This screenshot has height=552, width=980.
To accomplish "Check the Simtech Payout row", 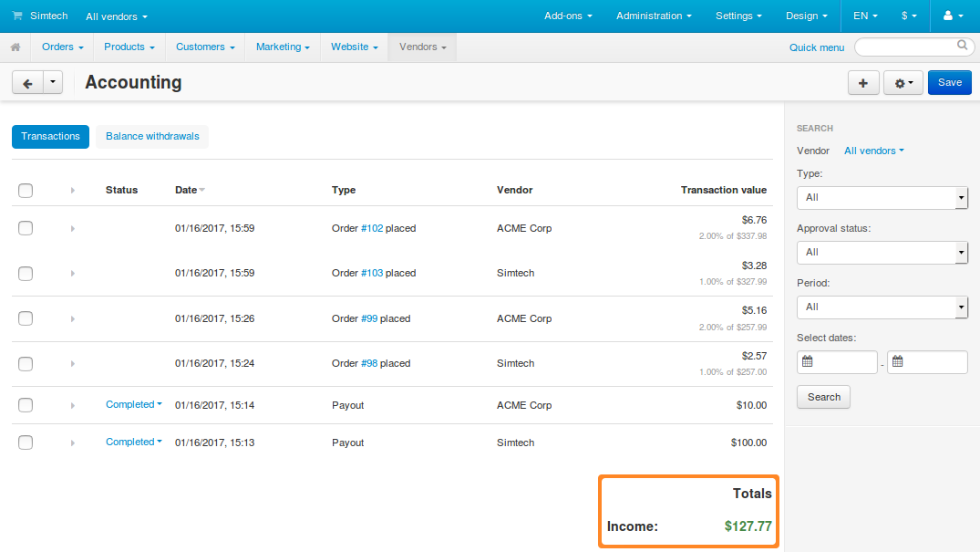I will point(26,443).
